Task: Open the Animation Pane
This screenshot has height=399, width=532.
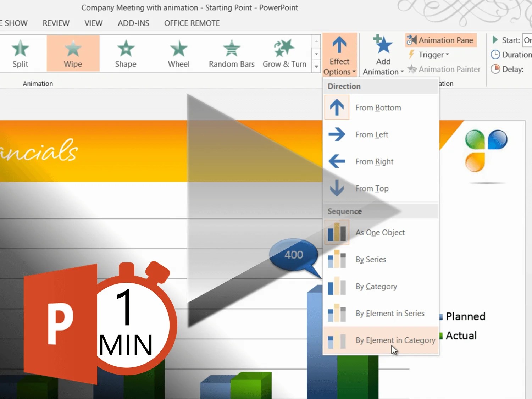Action: 441,40
